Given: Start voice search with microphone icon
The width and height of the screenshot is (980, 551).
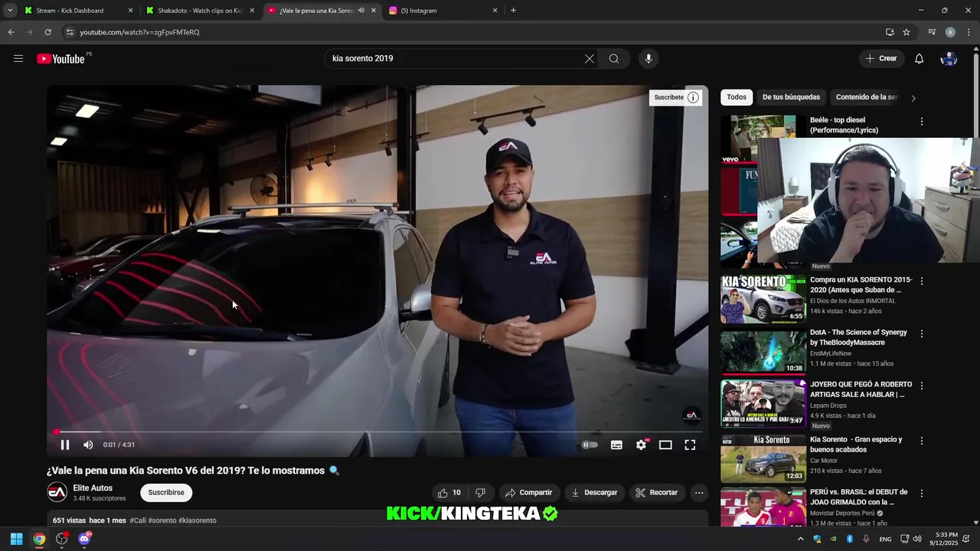Looking at the screenshot, I should [648, 59].
